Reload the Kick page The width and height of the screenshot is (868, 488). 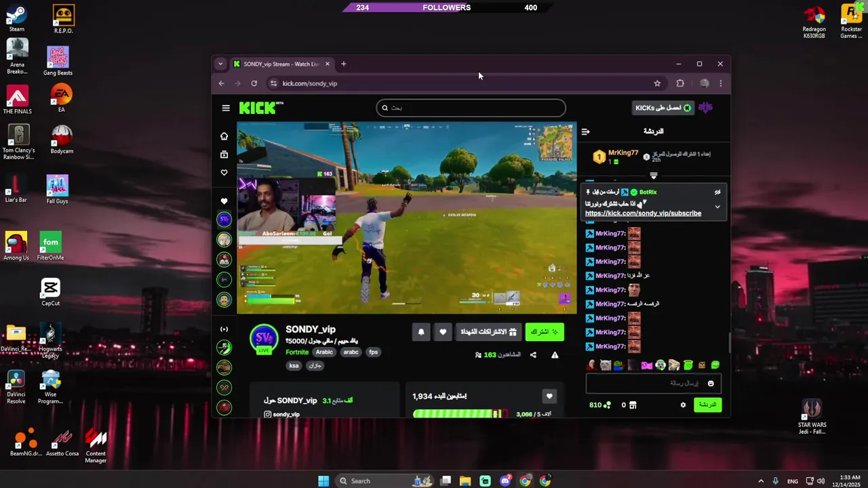[x=254, y=83]
